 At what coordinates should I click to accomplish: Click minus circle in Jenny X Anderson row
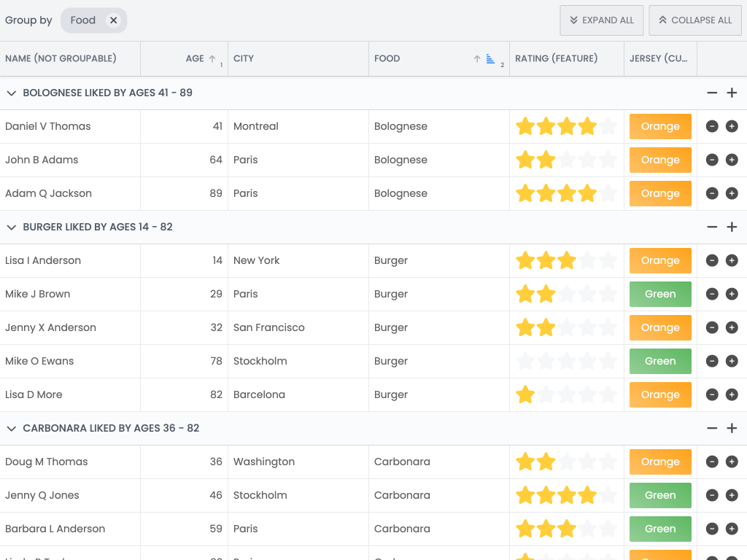click(x=712, y=327)
